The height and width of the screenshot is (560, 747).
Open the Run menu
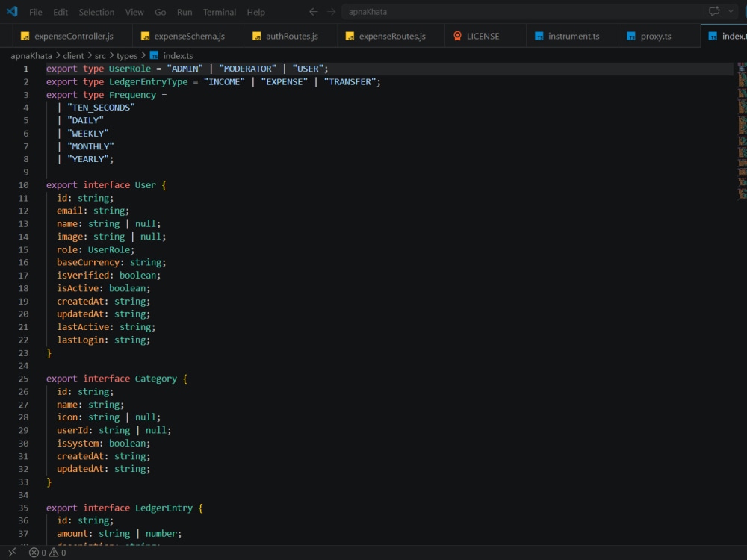coord(185,13)
